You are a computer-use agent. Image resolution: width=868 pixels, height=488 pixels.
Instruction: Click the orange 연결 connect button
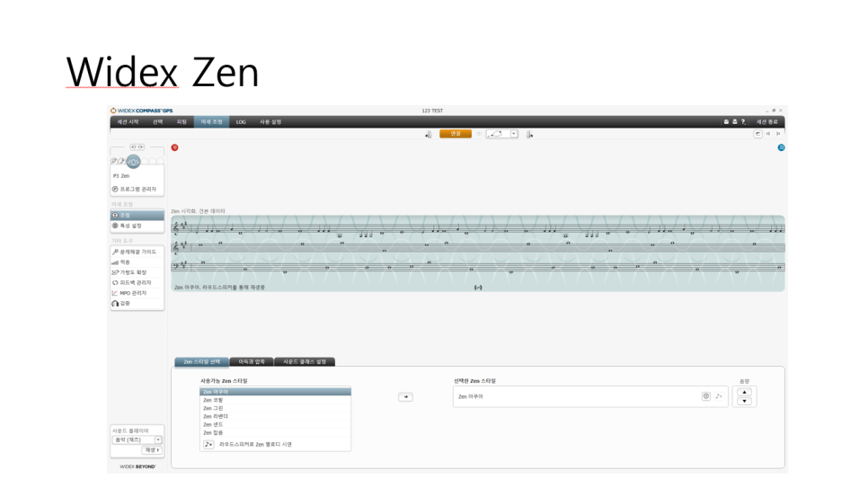click(456, 134)
